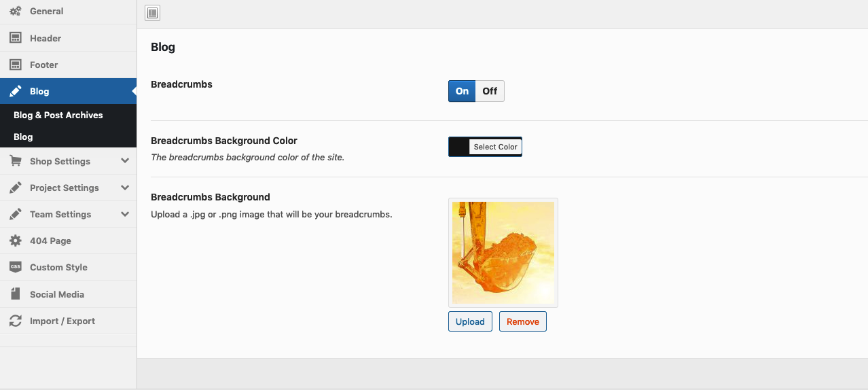The width and height of the screenshot is (868, 390).
Task: Remove the breadcrumbs background image
Action: [522, 321]
